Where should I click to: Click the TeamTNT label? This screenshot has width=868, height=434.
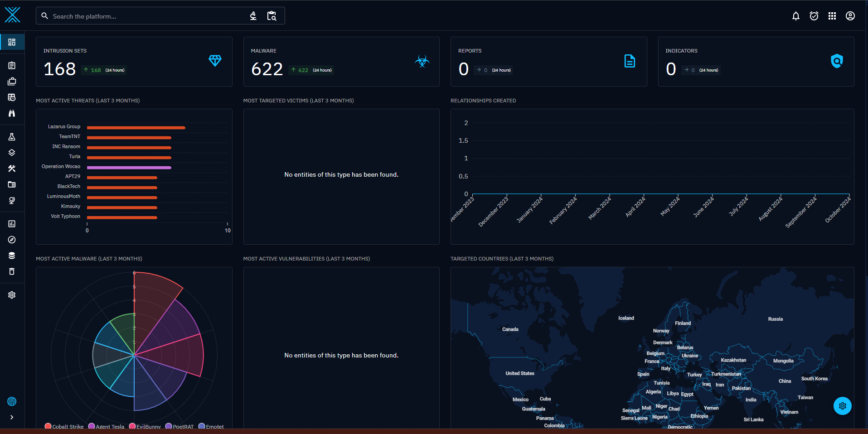pyautogui.click(x=69, y=136)
